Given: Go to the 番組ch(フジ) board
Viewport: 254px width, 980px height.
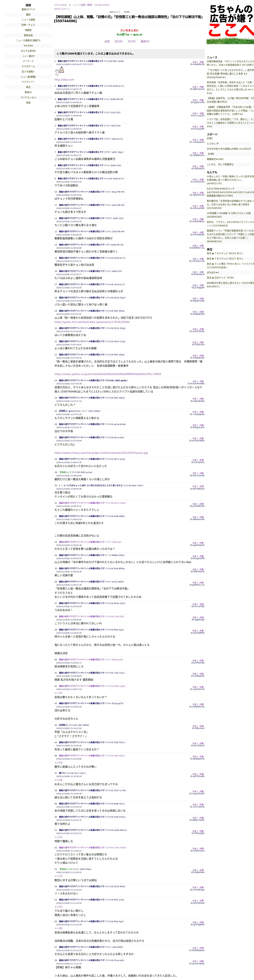Looking at the screenshot, I should point(28,9).
